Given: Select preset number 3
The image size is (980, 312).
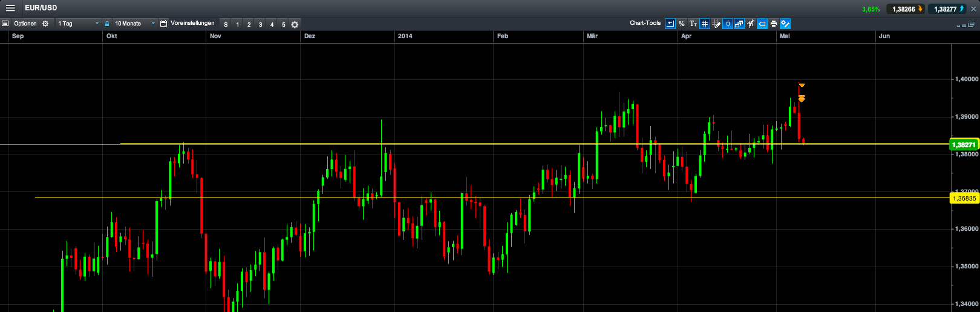Looking at the screenshot, I should click(x=260, y=24).
